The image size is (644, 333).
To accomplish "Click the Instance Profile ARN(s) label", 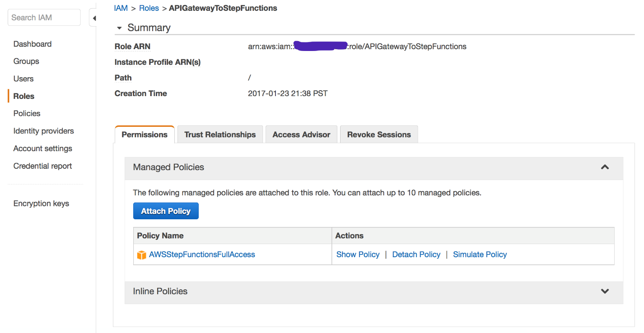I will pos(158,62).
